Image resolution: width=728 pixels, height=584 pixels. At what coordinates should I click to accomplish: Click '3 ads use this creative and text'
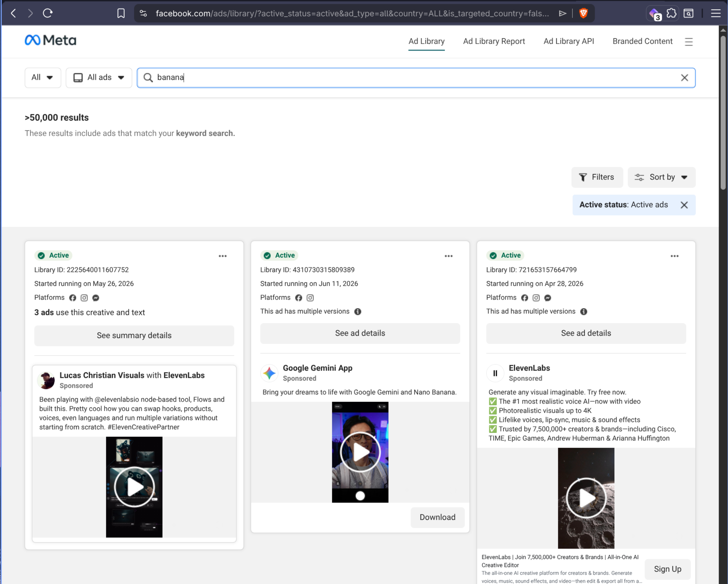(89, 312)
